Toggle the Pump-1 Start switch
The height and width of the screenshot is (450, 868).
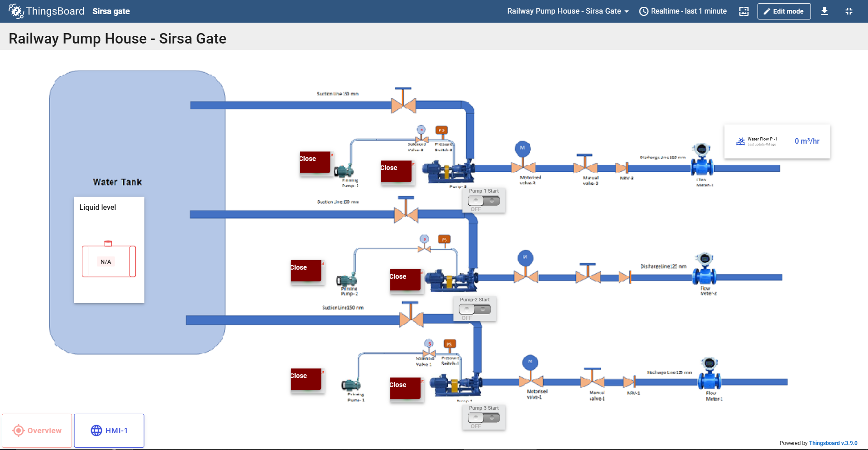pos(484,201)
